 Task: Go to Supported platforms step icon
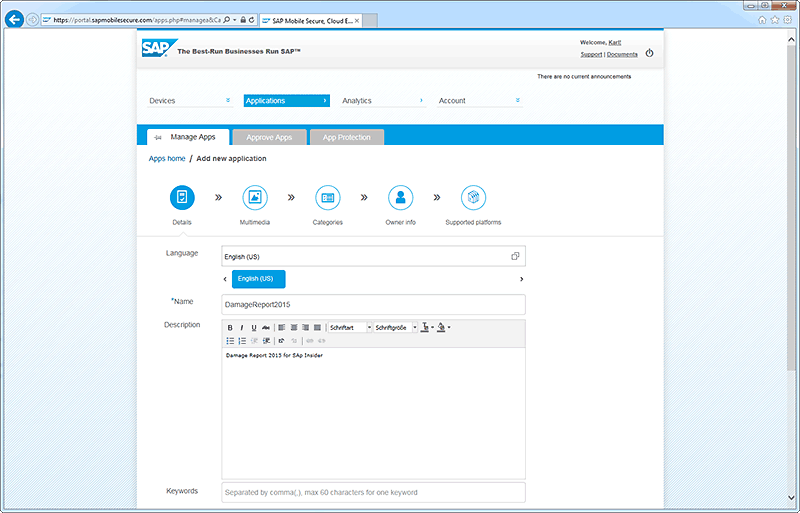coord(473,197)
